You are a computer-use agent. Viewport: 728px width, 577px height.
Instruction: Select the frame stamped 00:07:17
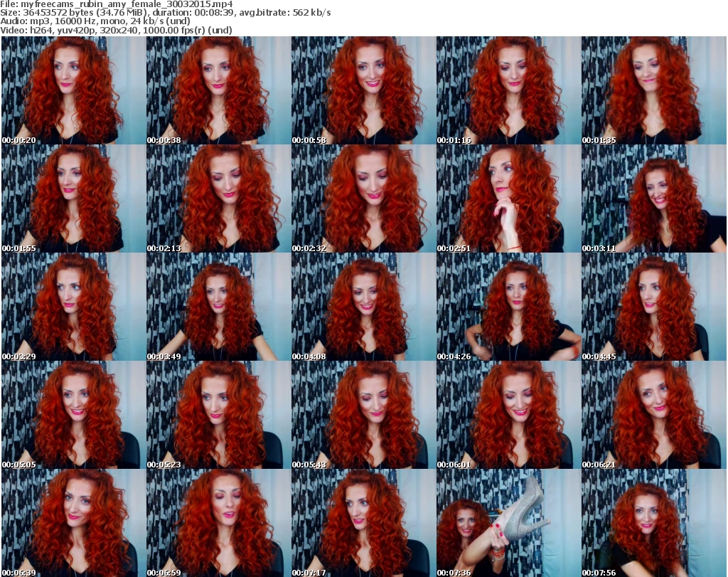pos(363,523)
